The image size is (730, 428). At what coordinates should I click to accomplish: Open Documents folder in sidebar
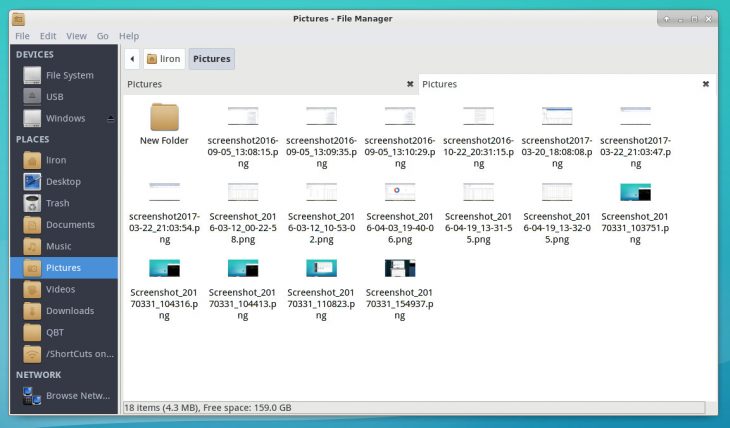click(64, 224)
